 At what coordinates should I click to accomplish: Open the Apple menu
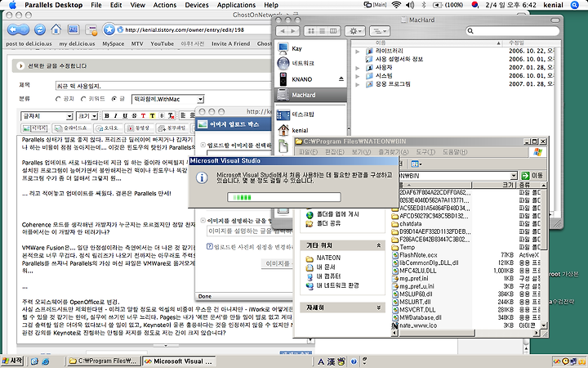pyautogui.click(x=12, y=5)
